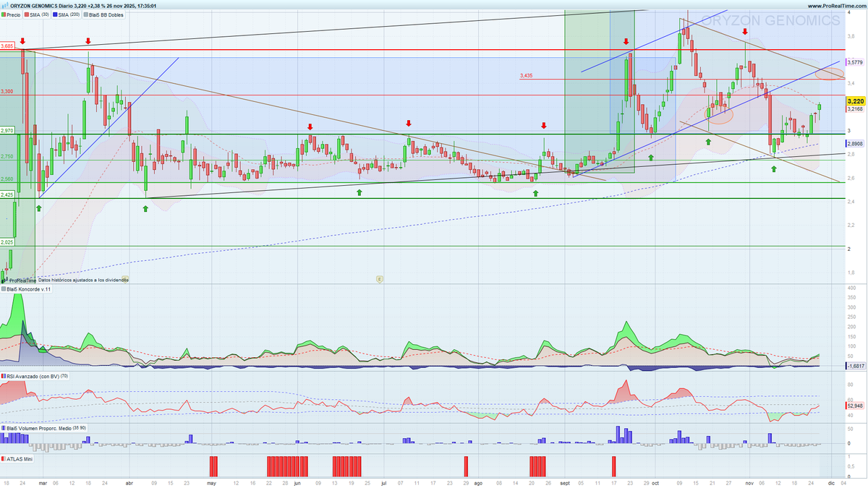Click the -1,6817 Koncorde value tag
Screen dimensions: 868x488
(x=855, y=367)
